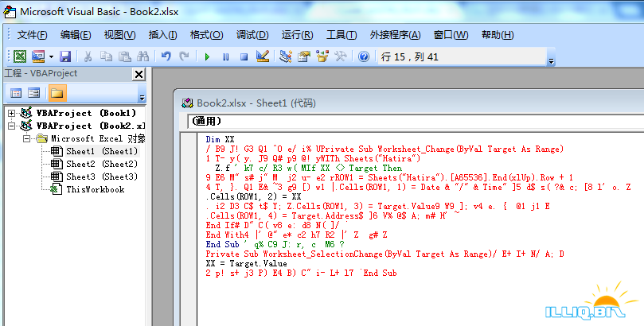Click the Toolbox wrench icon
This screenshot has height=326, width=644.
[x=341, y=56]
